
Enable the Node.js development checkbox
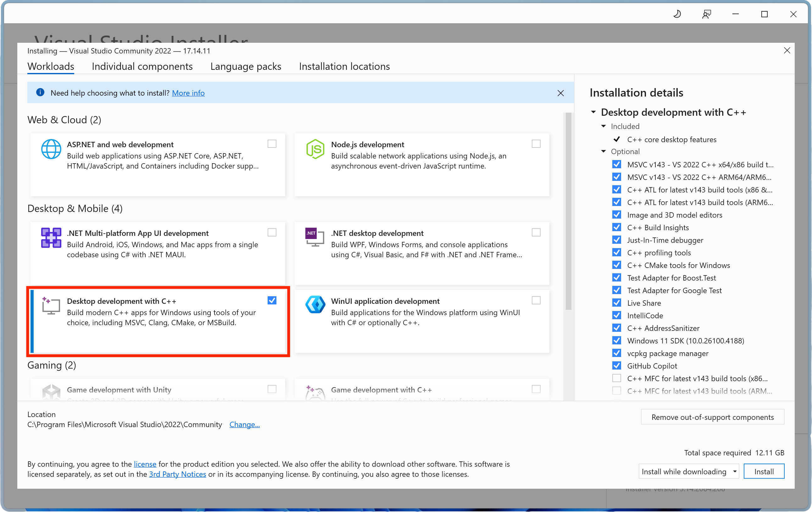[536, 144]
